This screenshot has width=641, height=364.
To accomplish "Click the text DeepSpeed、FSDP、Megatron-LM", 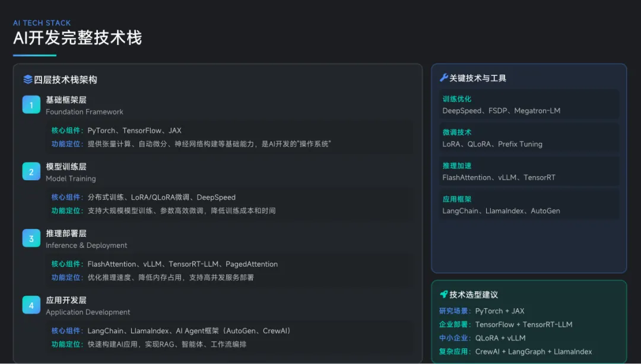I will [501, 111].
